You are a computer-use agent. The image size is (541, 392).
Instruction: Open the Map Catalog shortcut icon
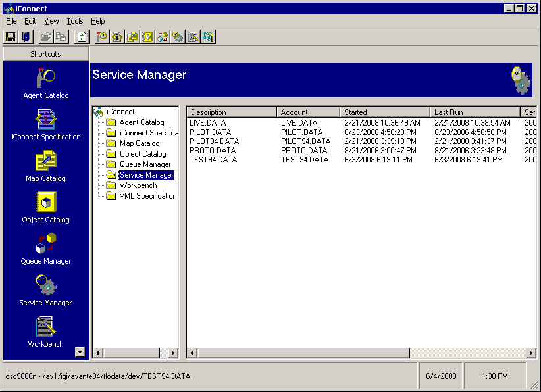pos(46,161)
